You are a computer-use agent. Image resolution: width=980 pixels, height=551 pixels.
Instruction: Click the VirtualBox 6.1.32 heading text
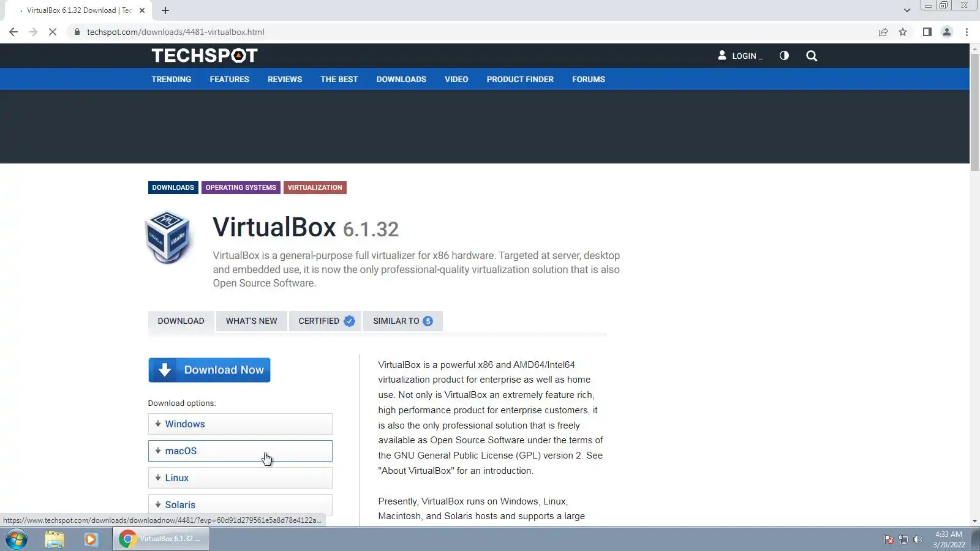pyautogui.click(x=306, y=228)
